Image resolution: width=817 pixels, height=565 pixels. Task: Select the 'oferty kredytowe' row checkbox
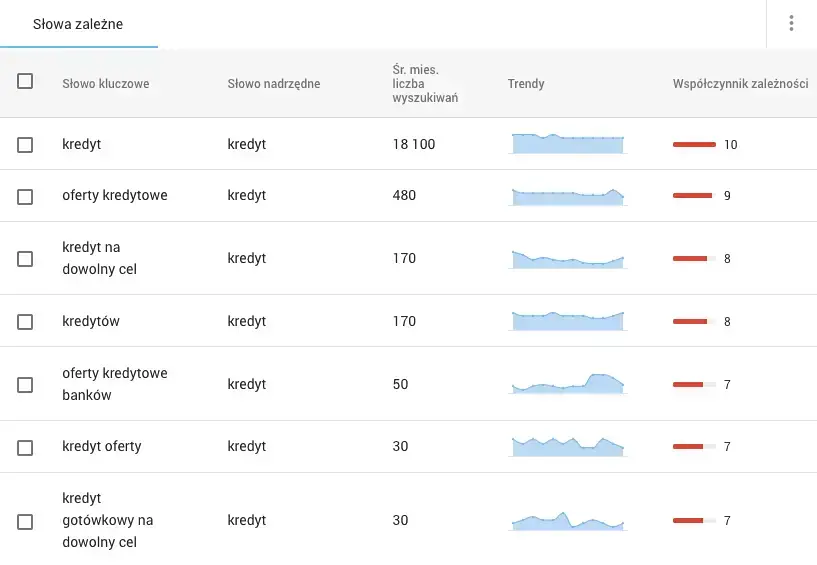[x=25, y=196]
